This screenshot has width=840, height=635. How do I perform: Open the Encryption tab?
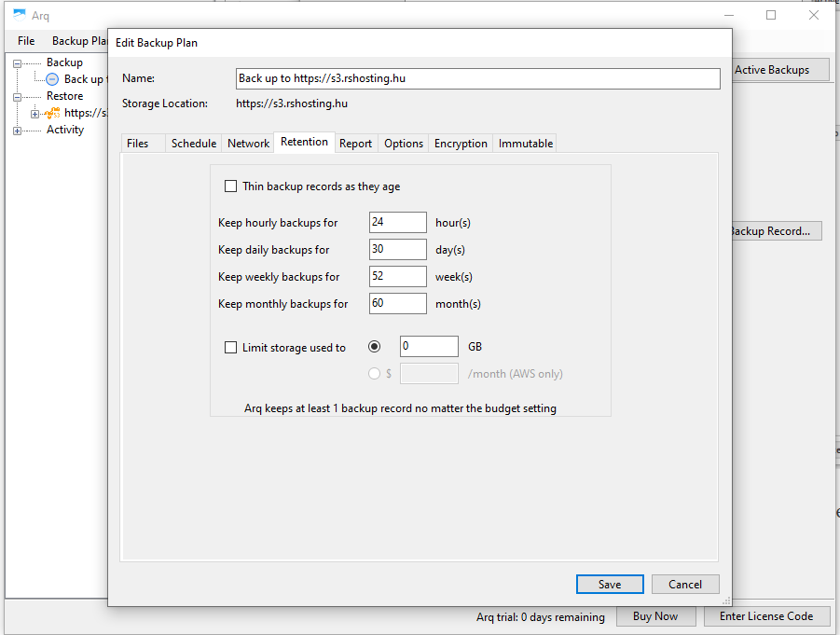pyautogui.click(x=461, y=143)
